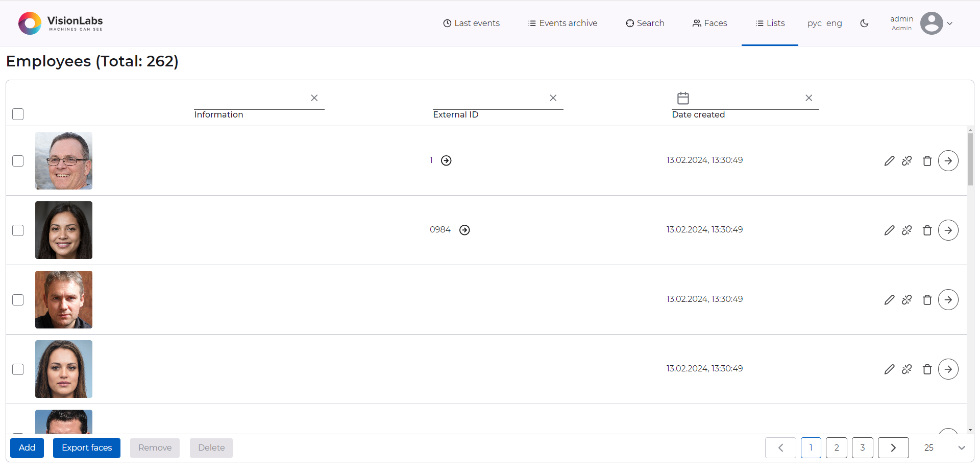Screen dimensions: 980x471
Task: Expand the admin account dropdown chevron
Action: (950, 23)
